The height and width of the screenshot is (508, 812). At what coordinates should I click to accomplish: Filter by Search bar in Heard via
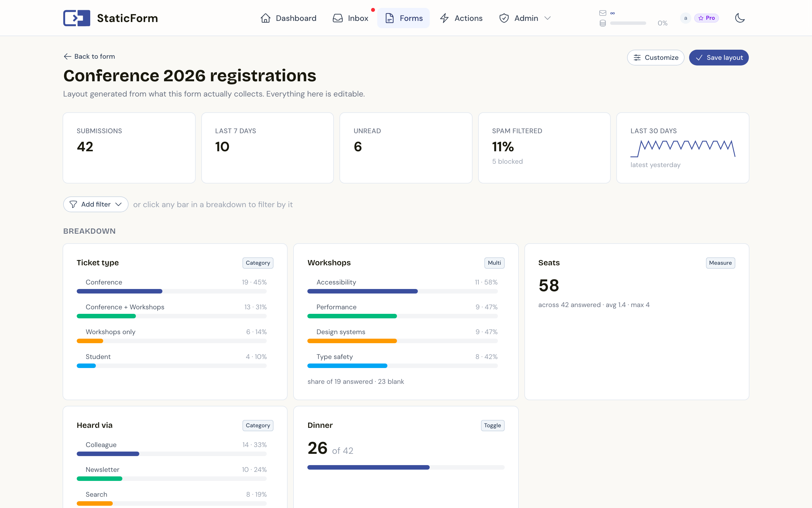click(x=171, y=504)
